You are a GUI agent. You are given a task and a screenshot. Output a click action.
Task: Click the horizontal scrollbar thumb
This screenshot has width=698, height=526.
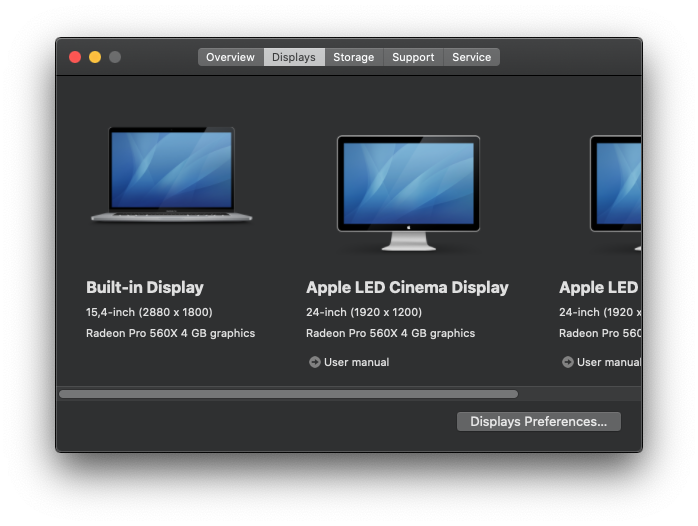click(x=288, y=394)
